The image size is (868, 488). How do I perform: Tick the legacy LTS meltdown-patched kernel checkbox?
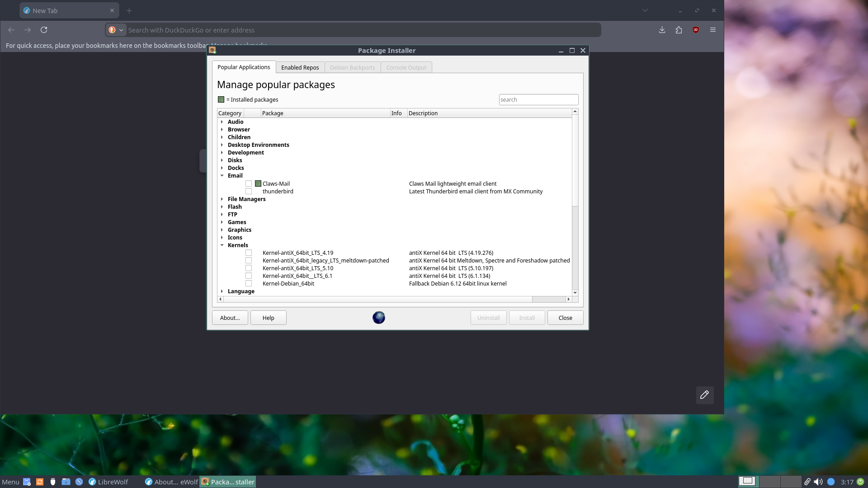249,260
